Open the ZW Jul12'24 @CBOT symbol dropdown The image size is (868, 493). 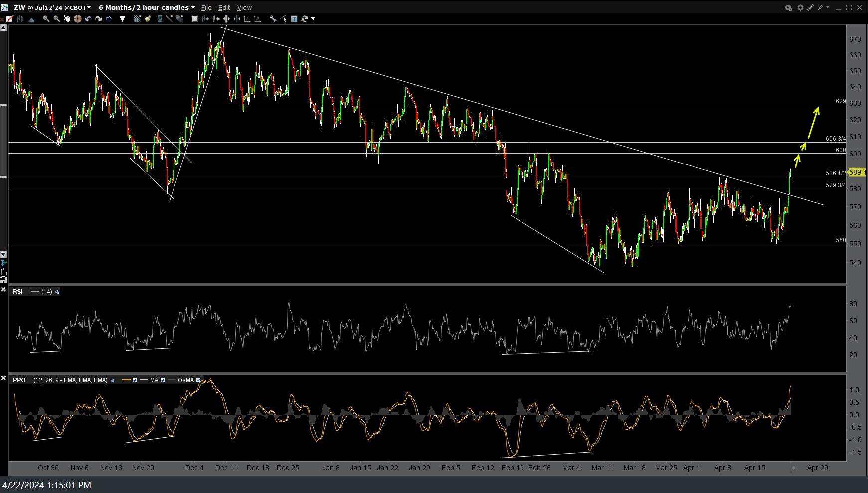coord(89,7)
